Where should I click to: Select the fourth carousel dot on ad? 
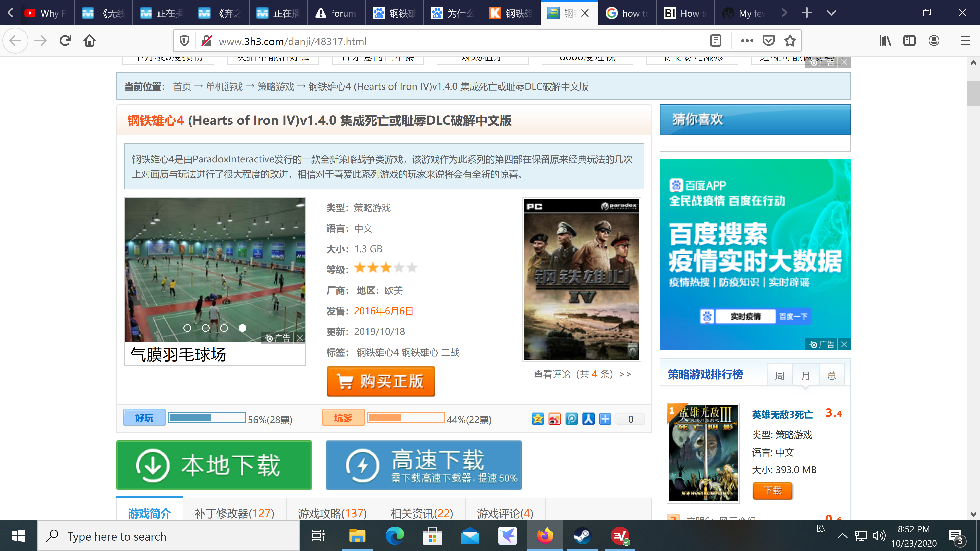[x=242, y=328]
